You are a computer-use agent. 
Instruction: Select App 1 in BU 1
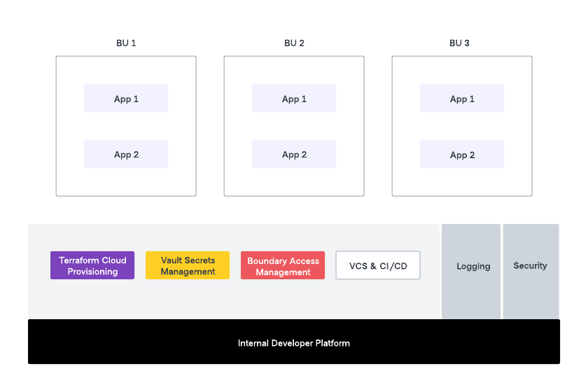126,99
